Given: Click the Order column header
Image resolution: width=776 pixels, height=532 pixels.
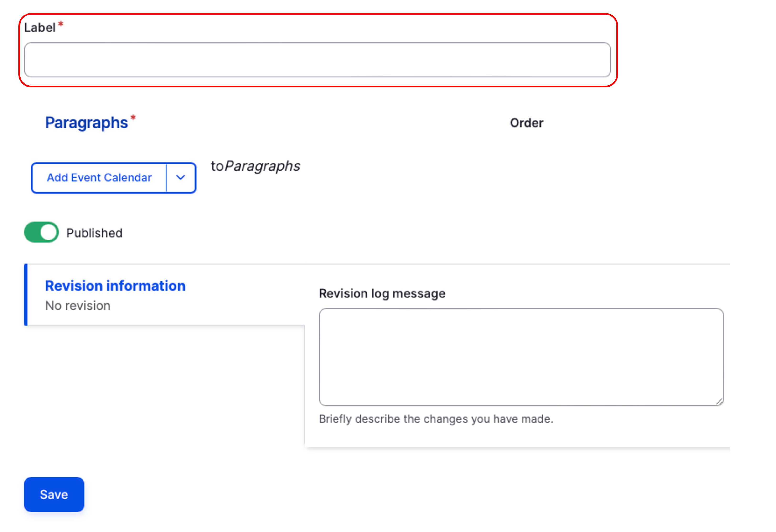Looking at the screenshot, I should (x=526, y=123).
